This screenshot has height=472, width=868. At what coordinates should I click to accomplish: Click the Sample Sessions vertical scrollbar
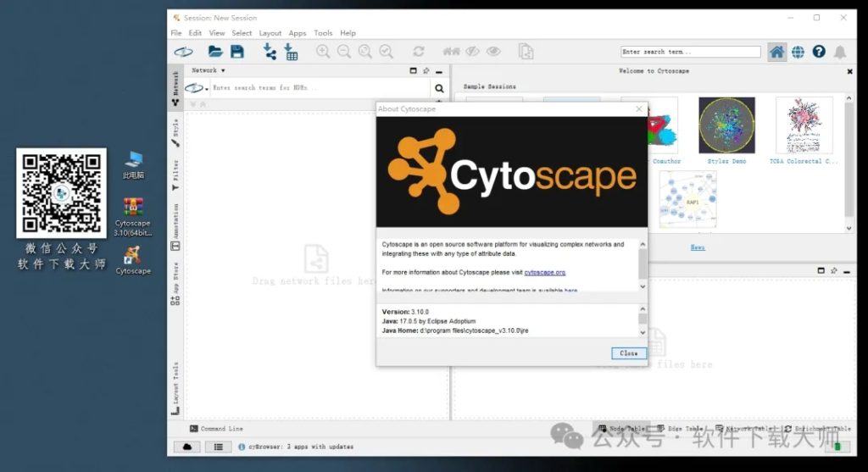(849, 164)
